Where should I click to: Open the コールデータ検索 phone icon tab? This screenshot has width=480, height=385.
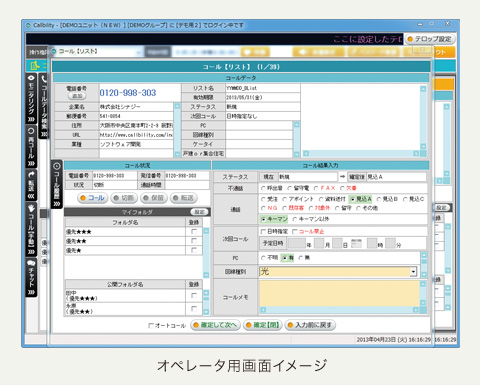pyautogui.click(x=44, y=106)
